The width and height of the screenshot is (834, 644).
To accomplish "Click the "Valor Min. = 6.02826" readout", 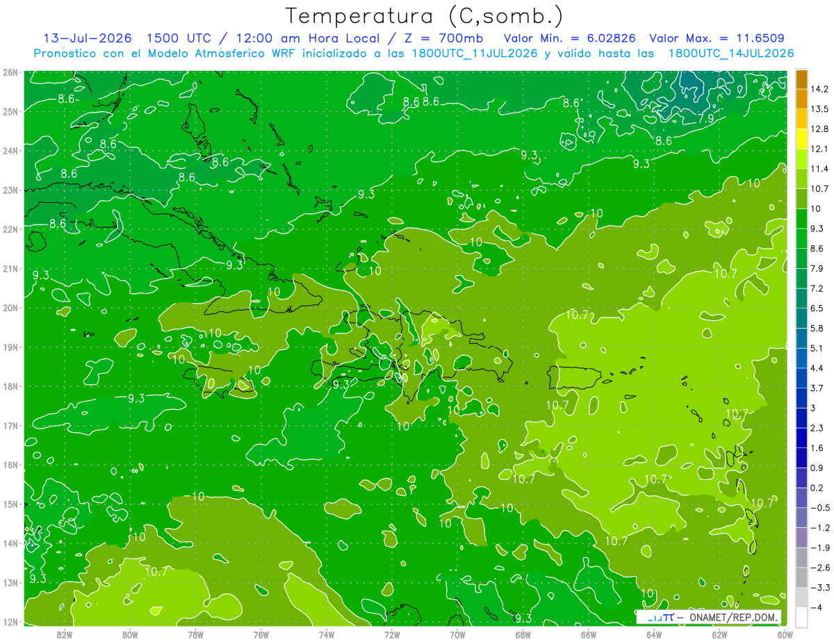I will click(569, 38).
